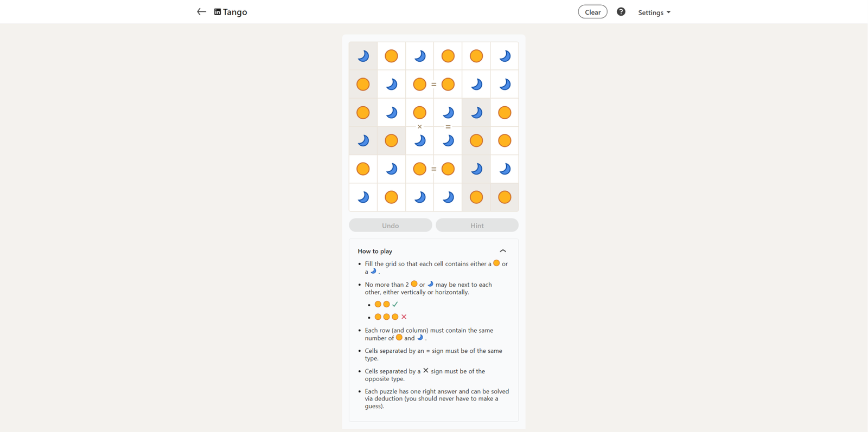
Task: Click the How to play heading
Action: pos(375,252)
